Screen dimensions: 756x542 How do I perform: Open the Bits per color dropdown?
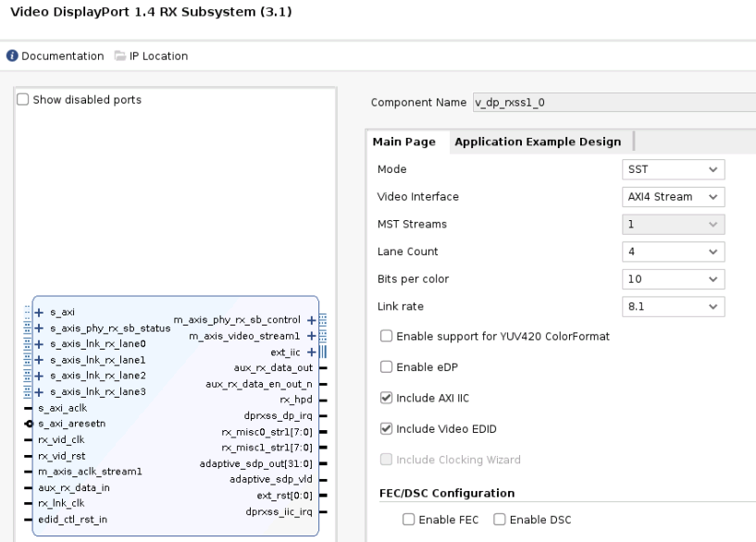(x=673, y=279)
